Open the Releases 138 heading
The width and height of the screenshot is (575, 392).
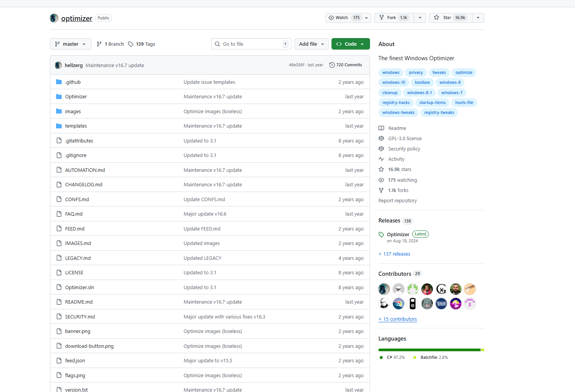(x=395, y=221)
